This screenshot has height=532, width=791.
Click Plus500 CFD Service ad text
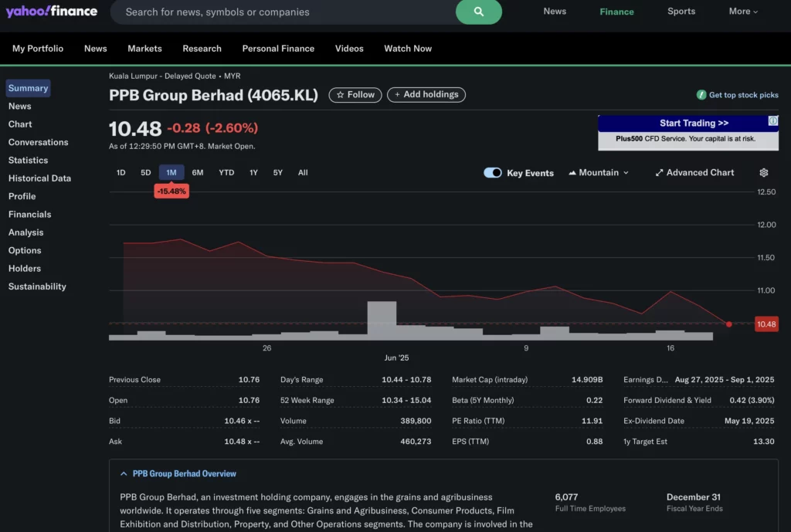click(x=686, y=139)
